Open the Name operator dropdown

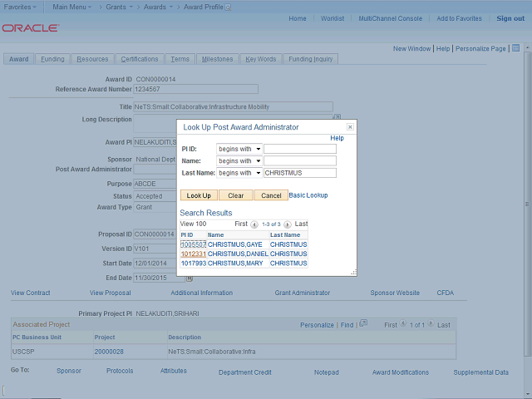click(x=239, y=160)
